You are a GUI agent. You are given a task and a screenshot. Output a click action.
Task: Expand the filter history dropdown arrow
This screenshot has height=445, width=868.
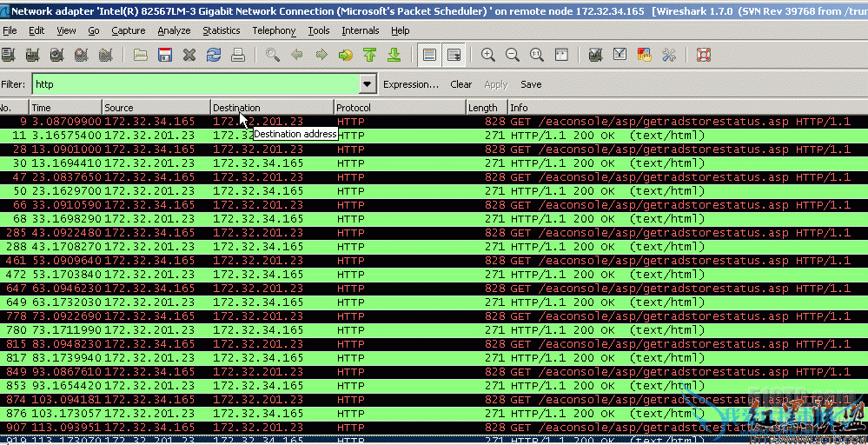tap(368, 84)
